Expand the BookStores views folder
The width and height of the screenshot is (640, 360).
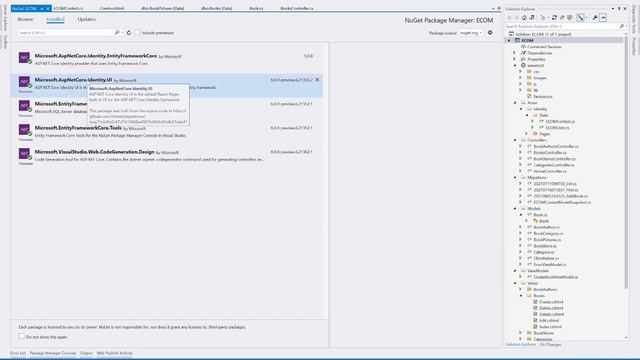click(x=521, y=333)
